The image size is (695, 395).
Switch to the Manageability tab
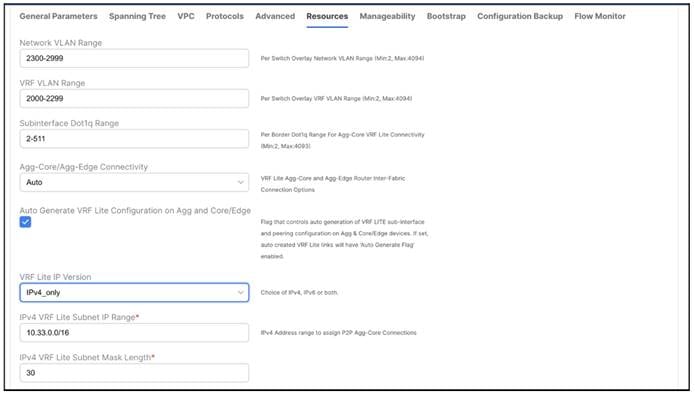[387, 16]
